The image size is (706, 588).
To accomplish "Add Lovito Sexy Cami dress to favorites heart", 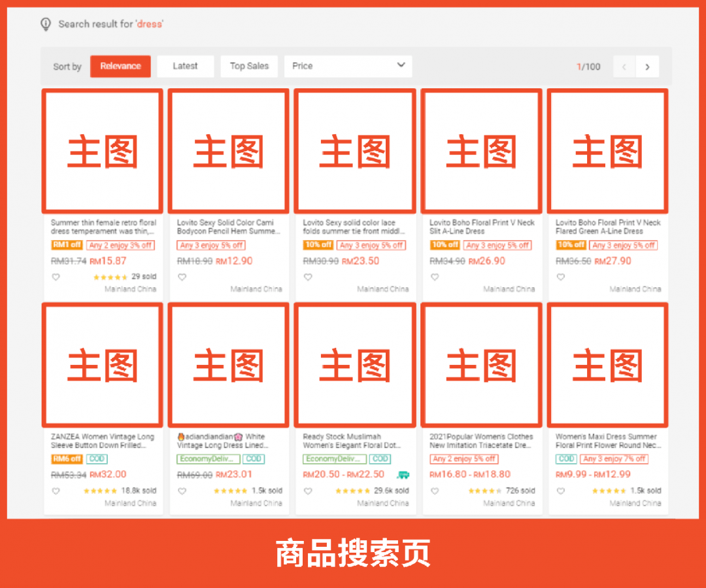I will pos(182,277).
